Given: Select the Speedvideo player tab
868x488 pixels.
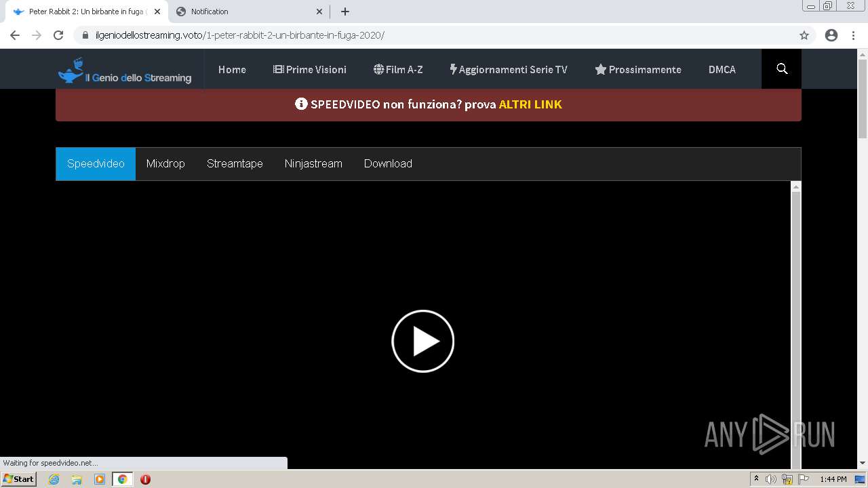Looking at the screenshot, I should 96,164.
